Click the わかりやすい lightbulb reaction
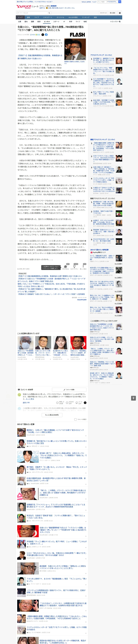The width and height of the screenshot is (138, 644). tap(74, 267)
